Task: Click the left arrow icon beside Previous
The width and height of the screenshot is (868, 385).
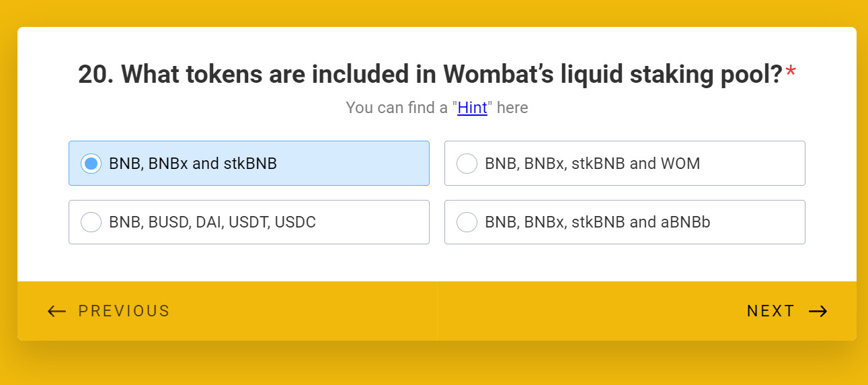Action: tap(56, 311)
